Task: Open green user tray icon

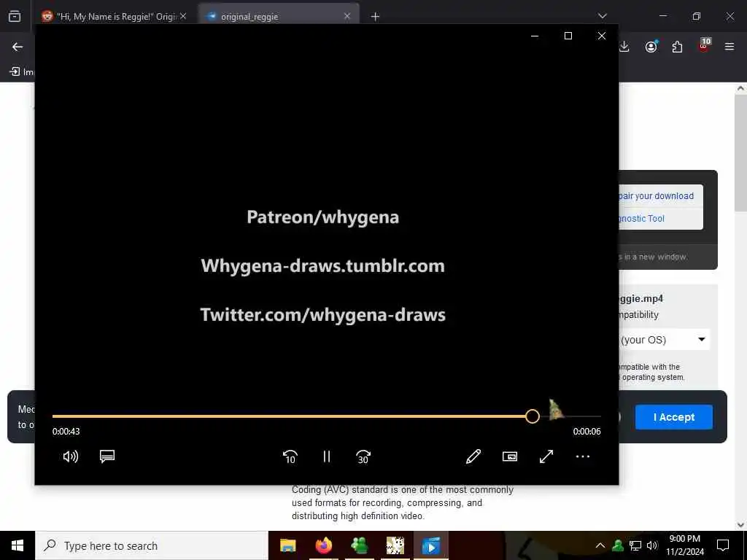Action: tap(618, 545)
